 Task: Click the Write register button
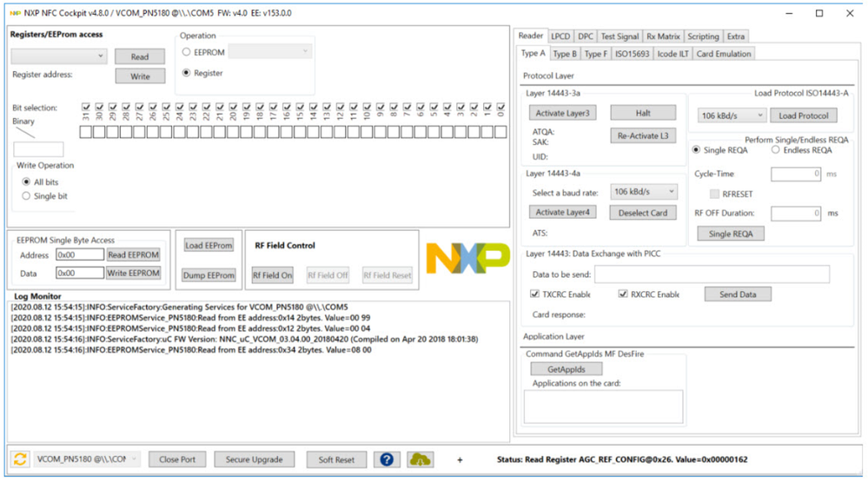140,76
